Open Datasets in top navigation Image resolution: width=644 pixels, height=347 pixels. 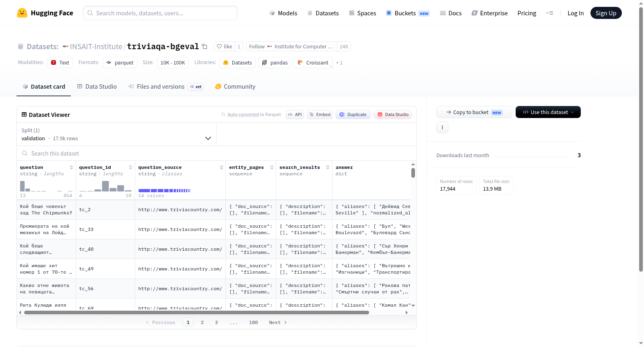[323, 13]
